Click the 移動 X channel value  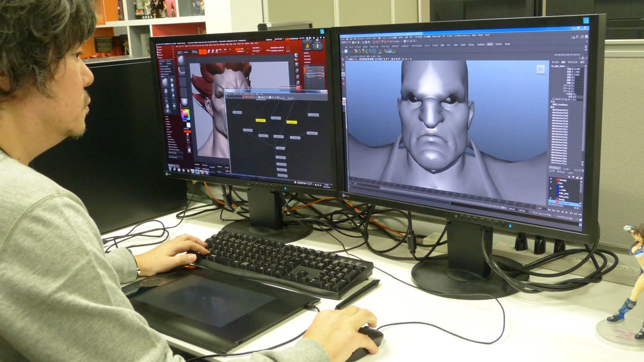[578, 69]
